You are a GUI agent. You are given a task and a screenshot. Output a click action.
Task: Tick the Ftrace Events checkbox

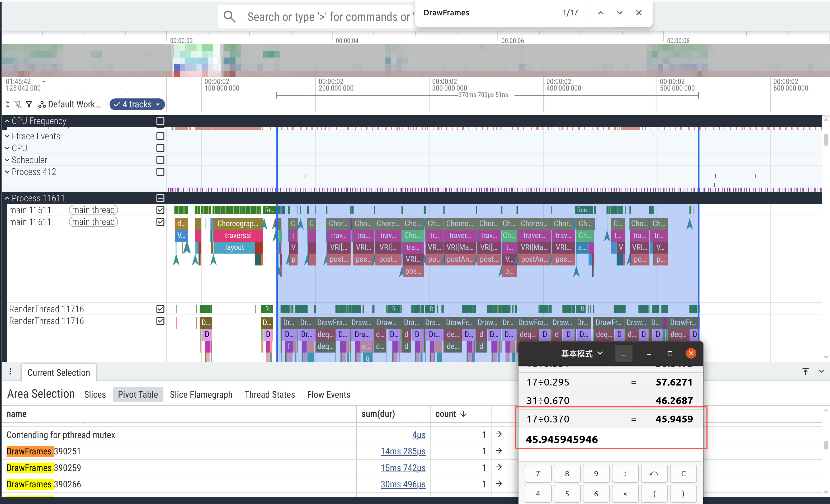coord(160,136)
